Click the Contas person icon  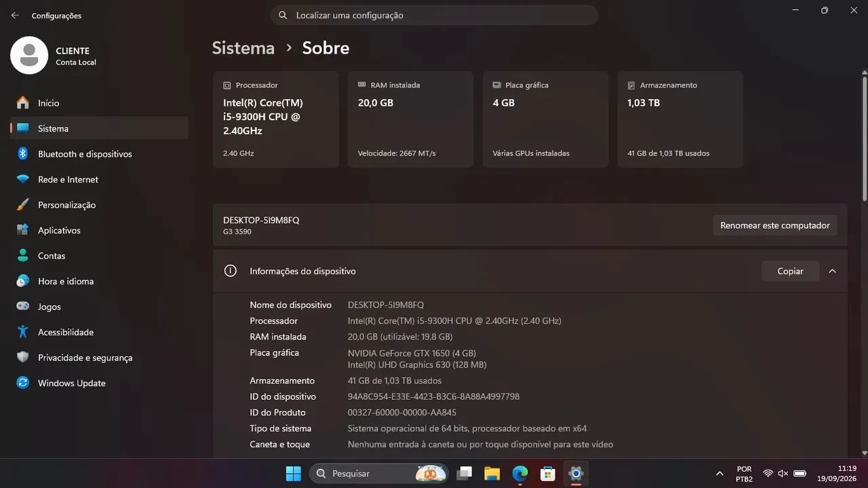[23, 255]
